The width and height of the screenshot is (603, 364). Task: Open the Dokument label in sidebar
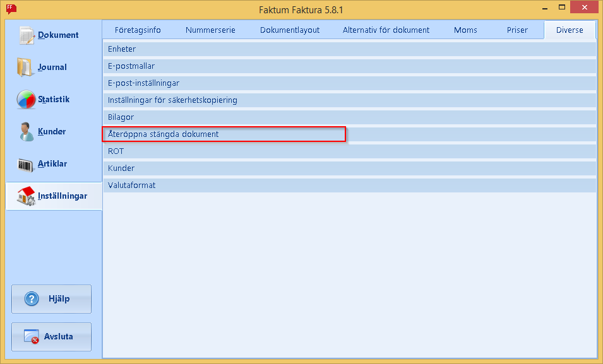coord(58,35)
